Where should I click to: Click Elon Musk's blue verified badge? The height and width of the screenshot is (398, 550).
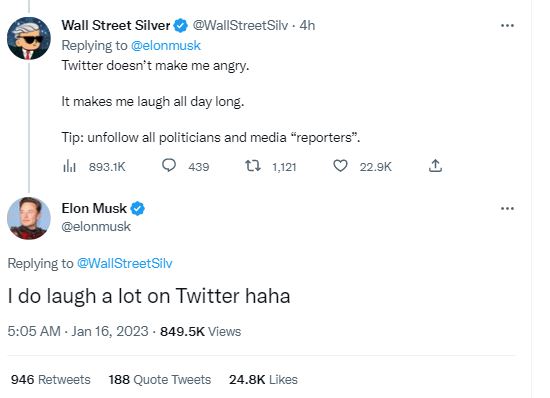click(x=138, y=208)
